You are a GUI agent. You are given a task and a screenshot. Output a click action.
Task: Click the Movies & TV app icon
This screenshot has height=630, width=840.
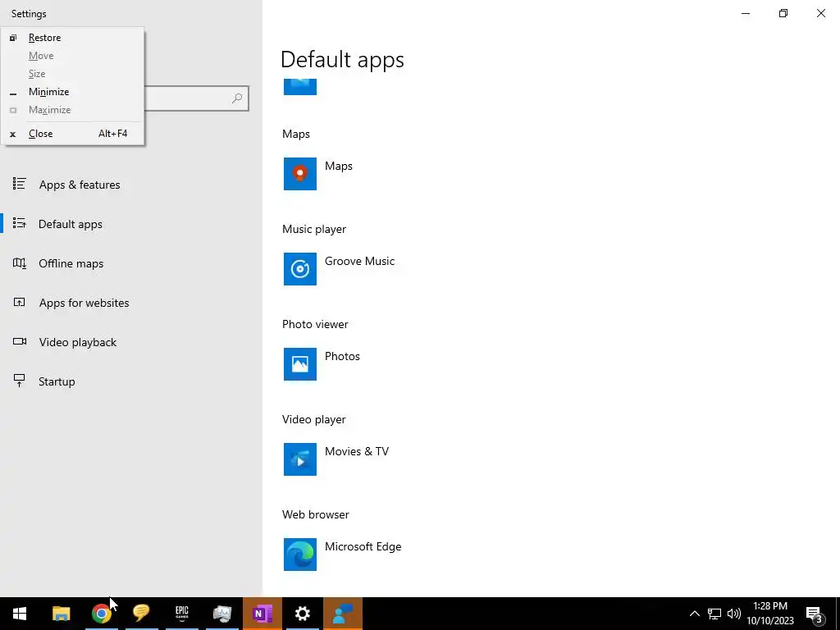[300, 459]
